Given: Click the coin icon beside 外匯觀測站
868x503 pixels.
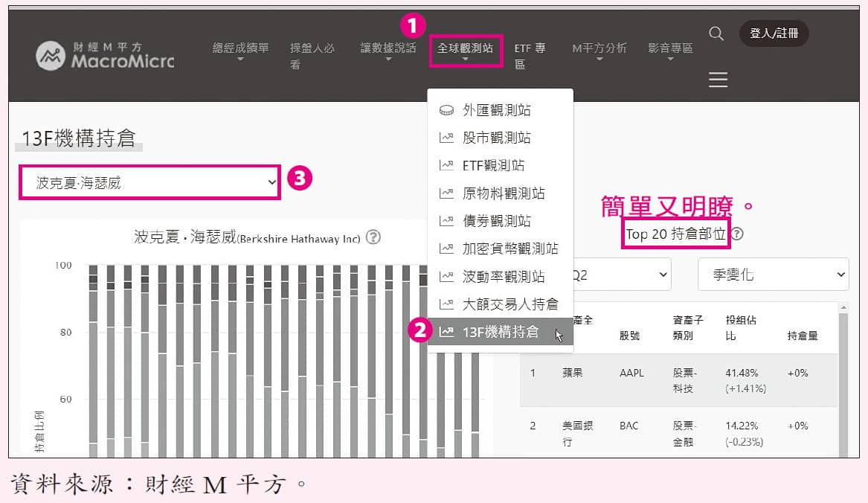Looking at the screenshot, I should point(446,110).
